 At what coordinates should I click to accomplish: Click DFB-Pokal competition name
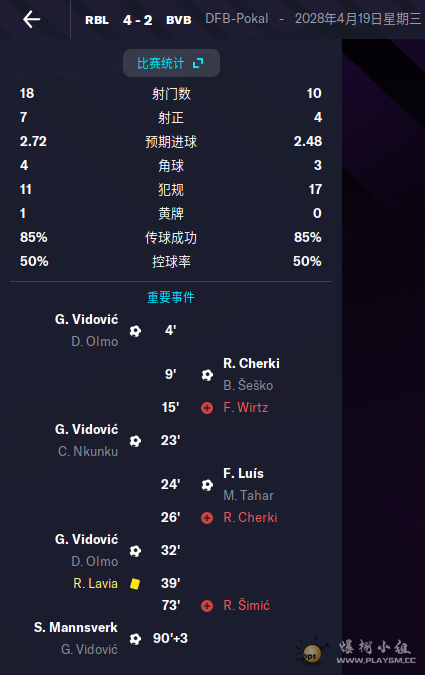[x=237, y=19]
